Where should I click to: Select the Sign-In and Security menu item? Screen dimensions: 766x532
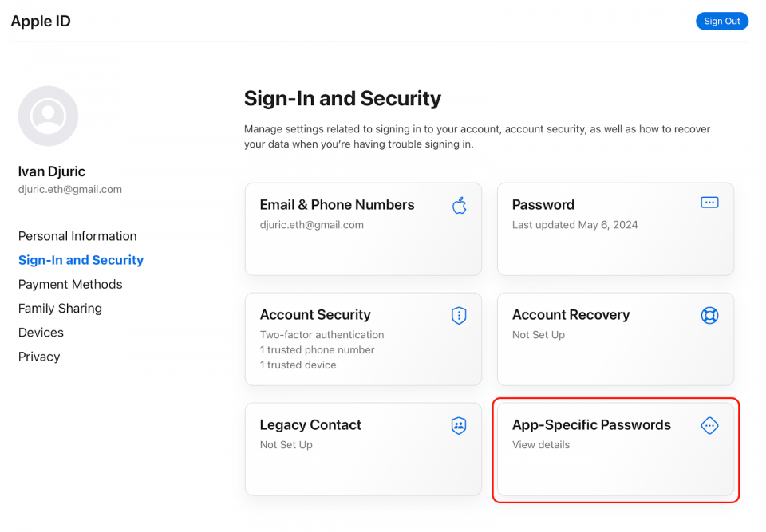tap(81, 260)
